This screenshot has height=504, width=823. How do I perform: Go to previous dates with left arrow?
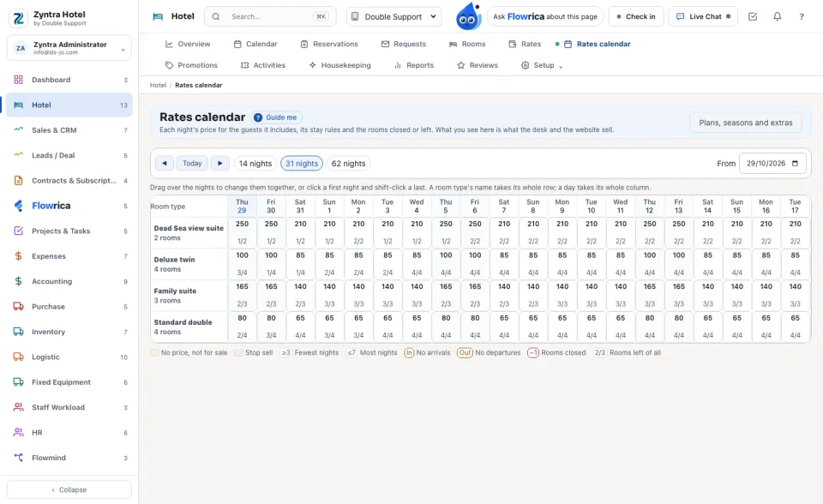point(165,163)
